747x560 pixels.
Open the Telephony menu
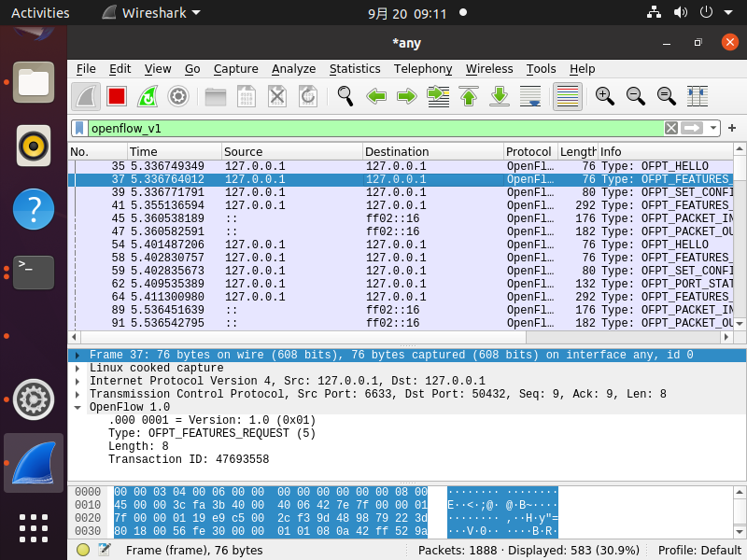(x=423, y=69)
